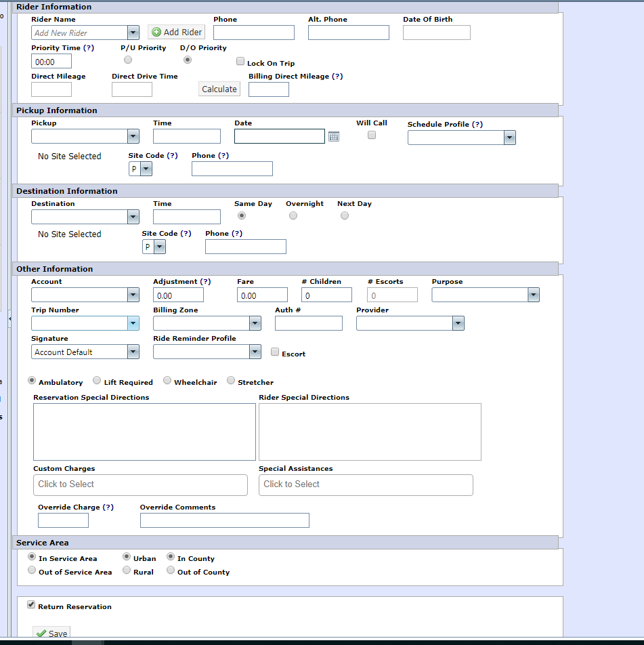The image size is (644, 645).
Task: Select the P/U Priority radio button
Action: tap(128, 60)
